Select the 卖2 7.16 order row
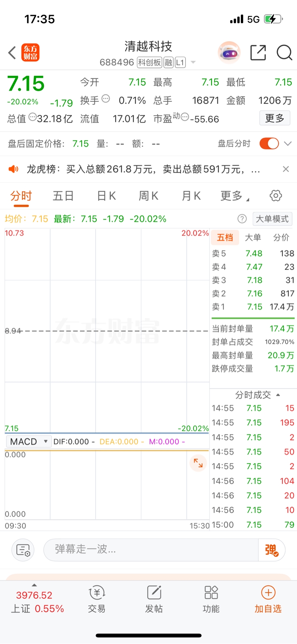This screenshot has width=297, height=644. (x=253, y=294)
